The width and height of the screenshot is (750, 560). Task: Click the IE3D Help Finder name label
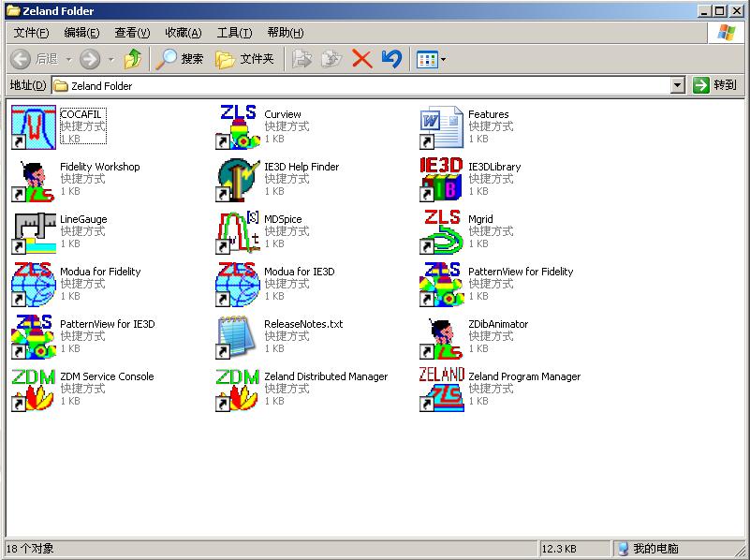pos(301,167)
